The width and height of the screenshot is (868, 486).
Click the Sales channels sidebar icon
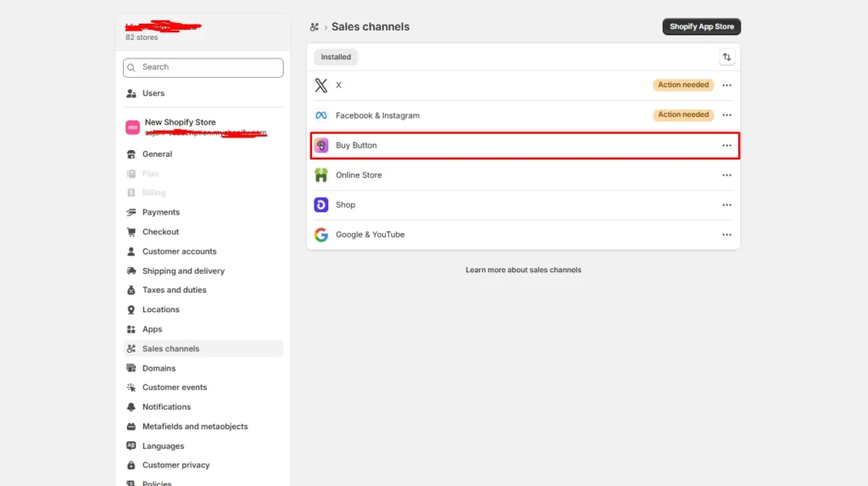tap(131, 349)
